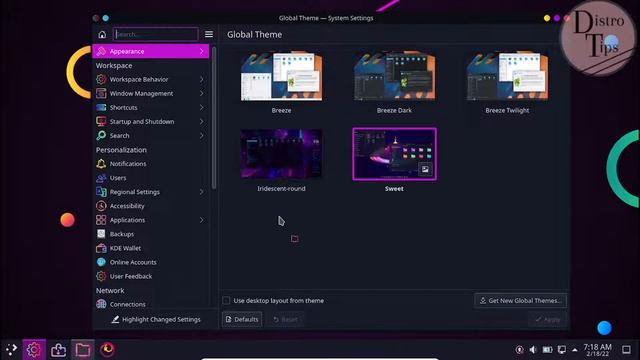This screenshot has width=640, height=360.
Task: Click the User Feedback icon
Action: pos(101,276)
